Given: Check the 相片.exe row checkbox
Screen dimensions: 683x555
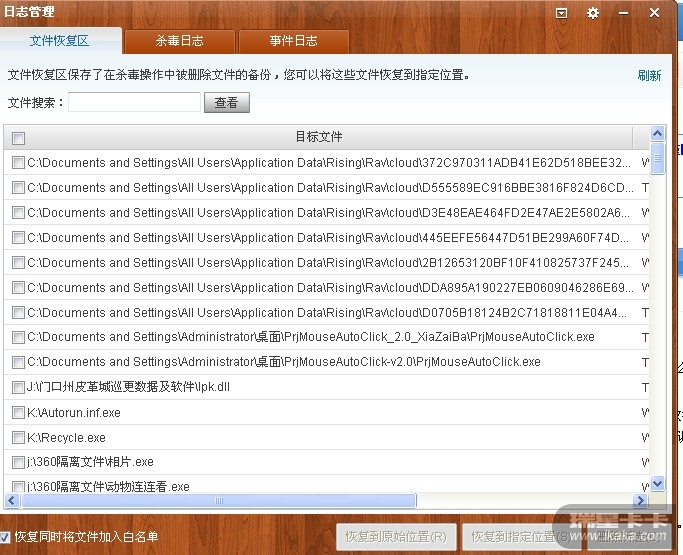Looking at the screenshot, I should (x=18, y=462).
